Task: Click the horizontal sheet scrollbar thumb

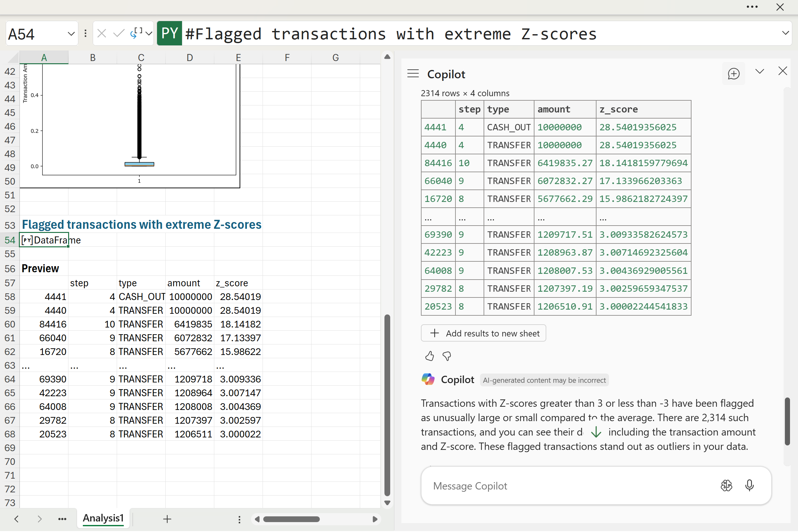Action: [291, 520]
